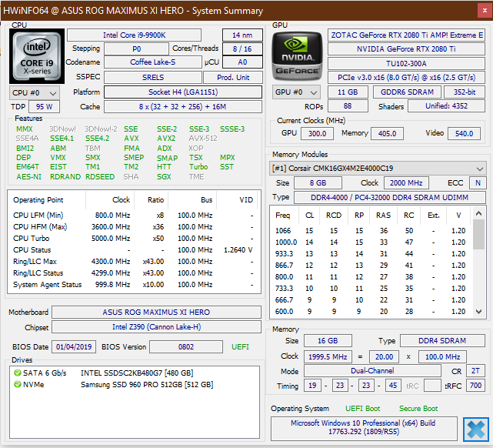The image size is (493, 448).
Task: Click the tRFC 700 value
Action: [475, 386]
